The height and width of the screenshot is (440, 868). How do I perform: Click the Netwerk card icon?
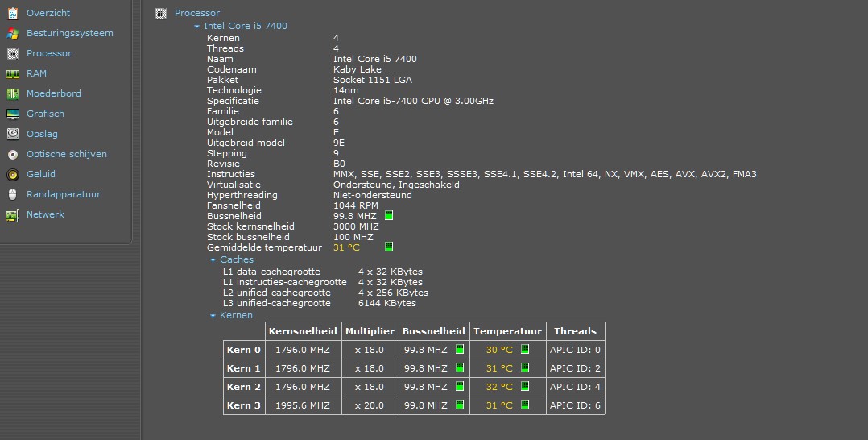click(x=13, y=215)
